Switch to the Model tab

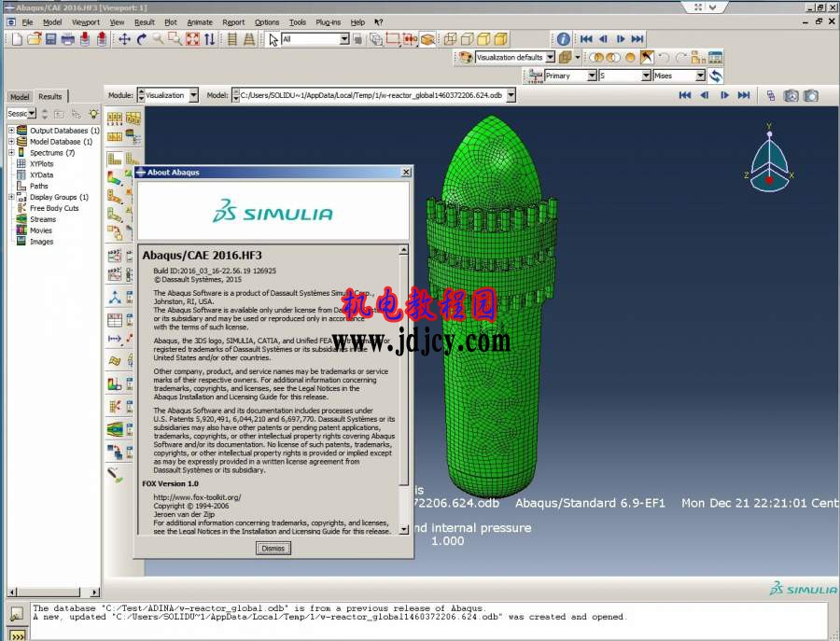click(x=20, y=96)
